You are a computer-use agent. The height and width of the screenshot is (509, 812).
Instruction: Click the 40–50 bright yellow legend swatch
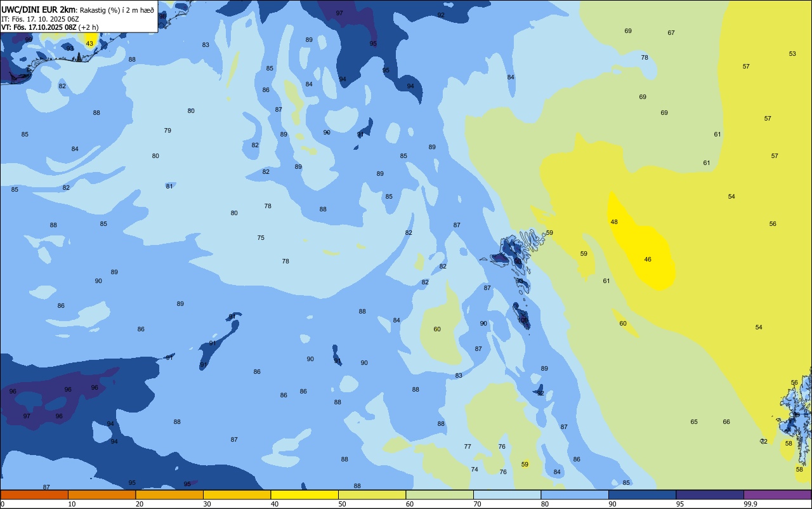(304, 494)
